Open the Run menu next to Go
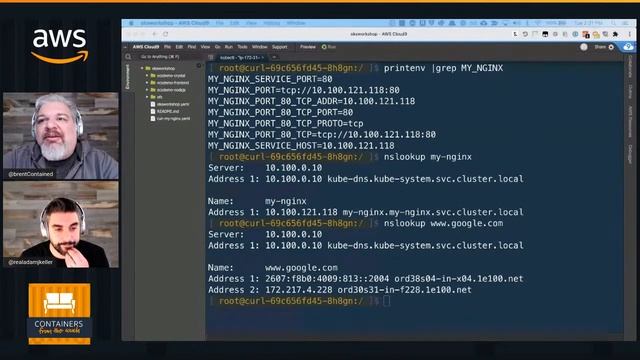The width and height of the screenshot is (640, 360). point(229,47)
